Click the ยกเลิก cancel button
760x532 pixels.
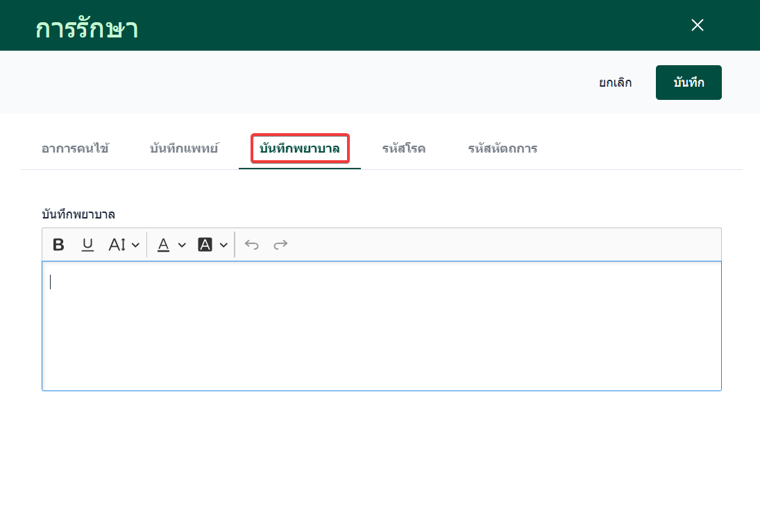click(615, 83)
